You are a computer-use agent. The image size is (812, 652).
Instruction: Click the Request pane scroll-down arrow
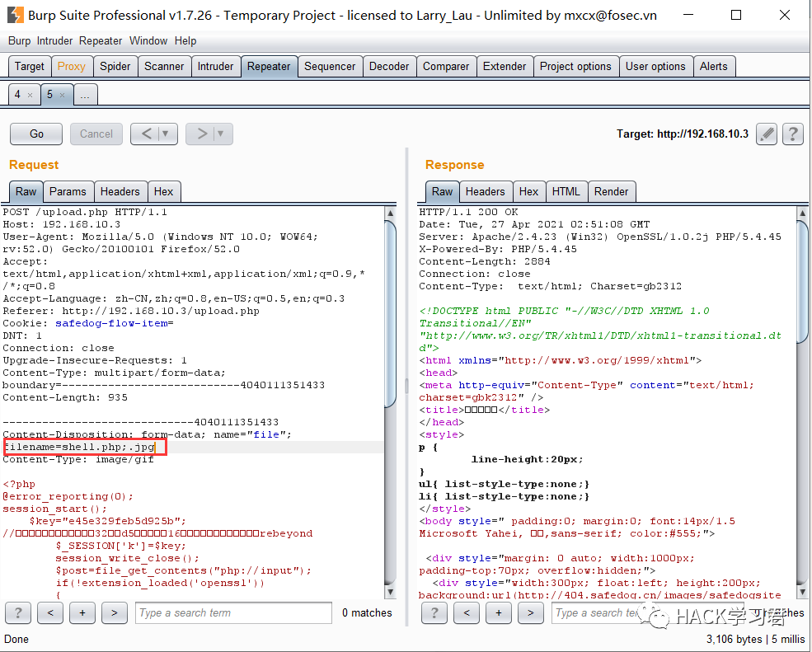[391, 591]
